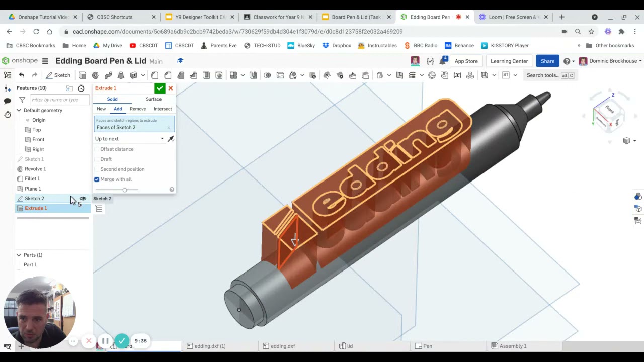644x362 pixels.
Task: Open the Pen tab
Action: (427, 346)
